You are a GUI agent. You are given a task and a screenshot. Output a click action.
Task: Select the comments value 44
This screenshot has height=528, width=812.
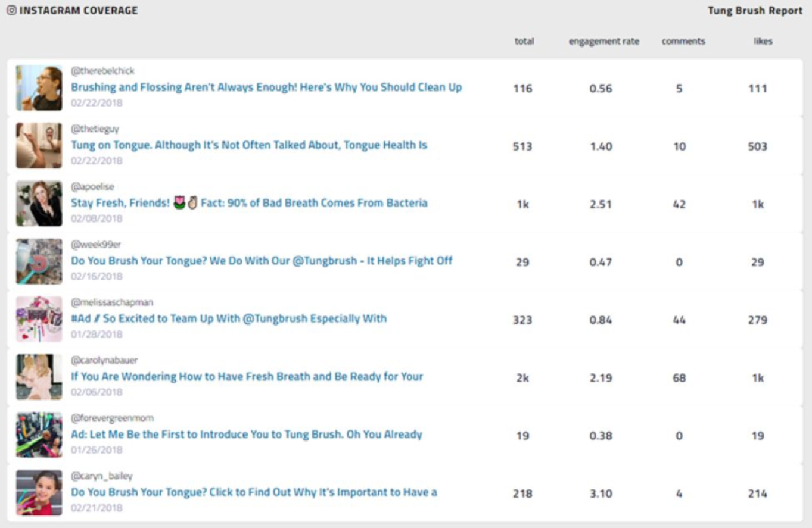point(679,320)
